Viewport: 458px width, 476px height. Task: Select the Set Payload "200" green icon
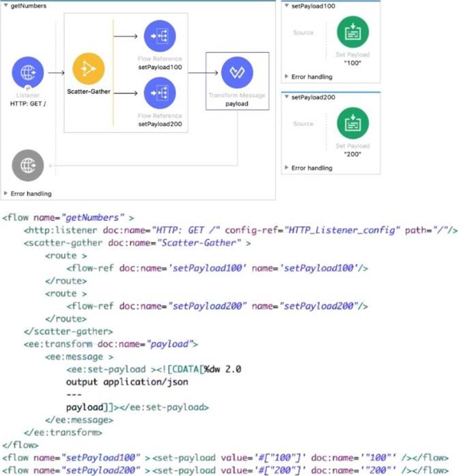click(x=353, y=123)
